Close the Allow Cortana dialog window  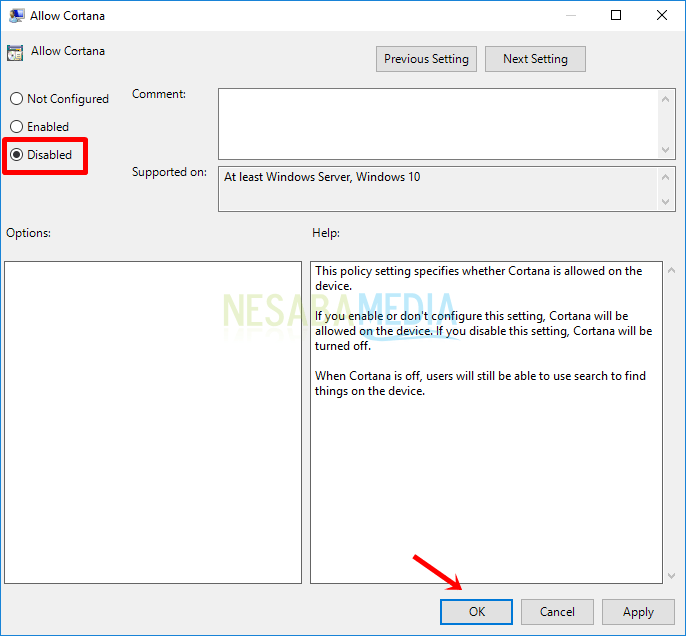pos(662,15)
